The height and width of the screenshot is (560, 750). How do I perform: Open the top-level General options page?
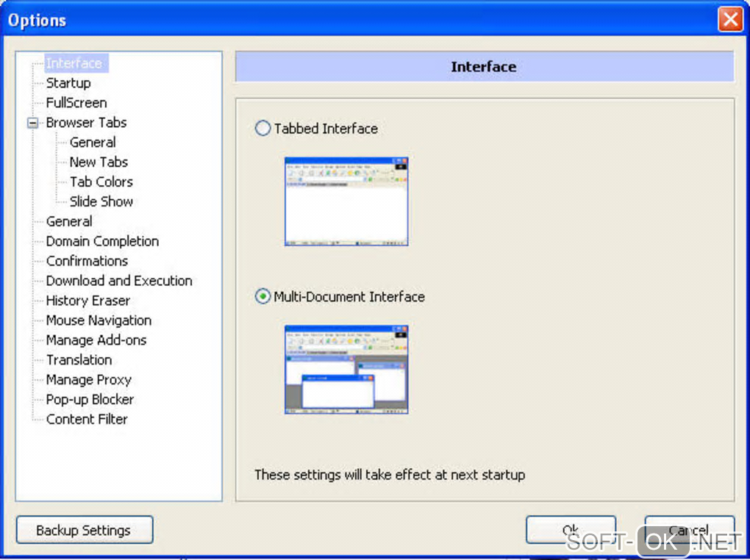(x=69, y=221)
